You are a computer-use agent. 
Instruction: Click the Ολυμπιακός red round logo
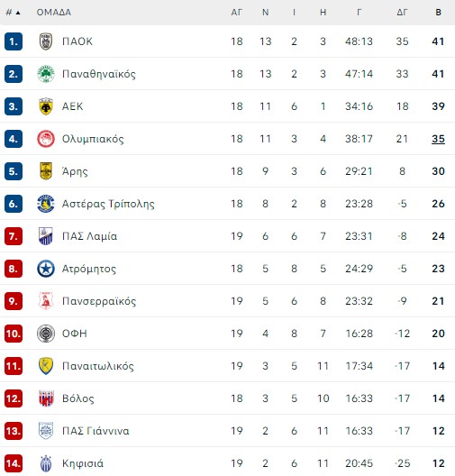[x=46, y=139]
